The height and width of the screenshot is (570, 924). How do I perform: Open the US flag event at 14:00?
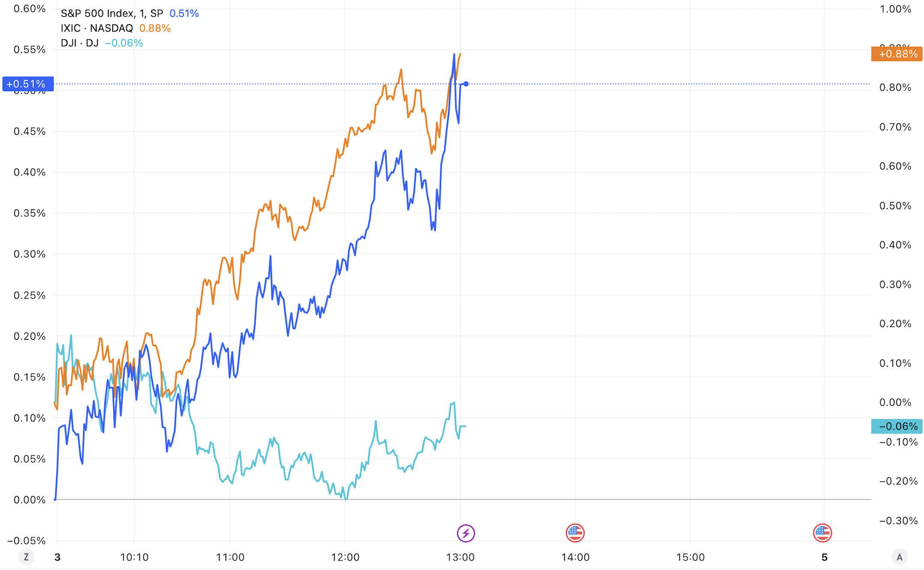(x=575, y=533)
